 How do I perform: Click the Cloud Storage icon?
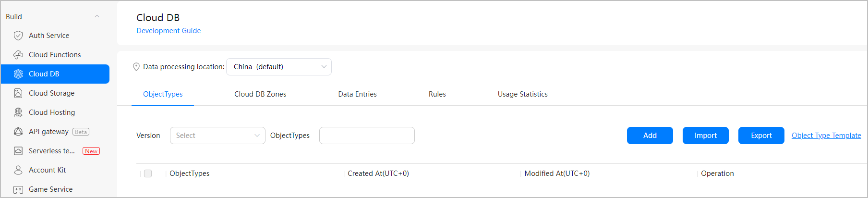(18, 93)
